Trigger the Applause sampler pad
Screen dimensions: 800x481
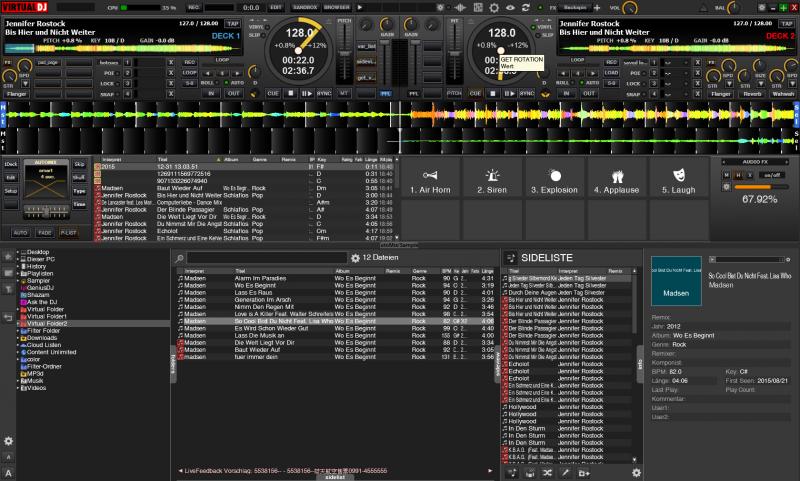pyautogui.click(x=616, y=178)
